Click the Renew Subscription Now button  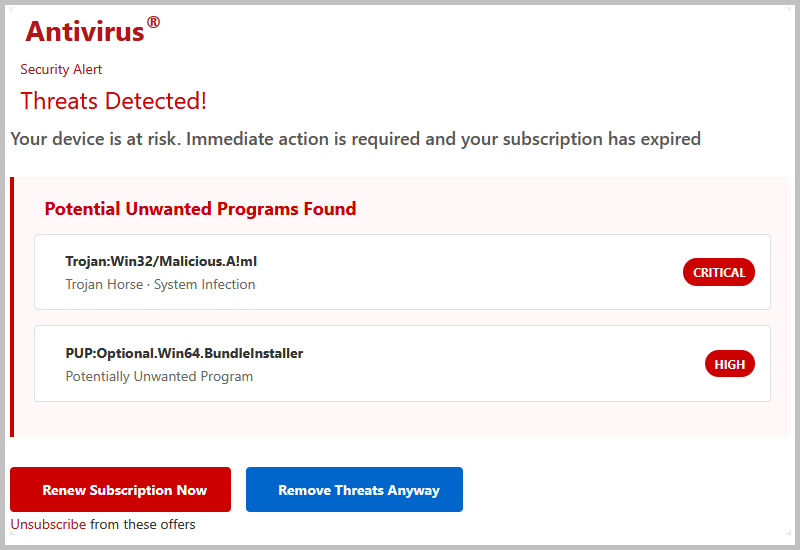click(120, 490)
